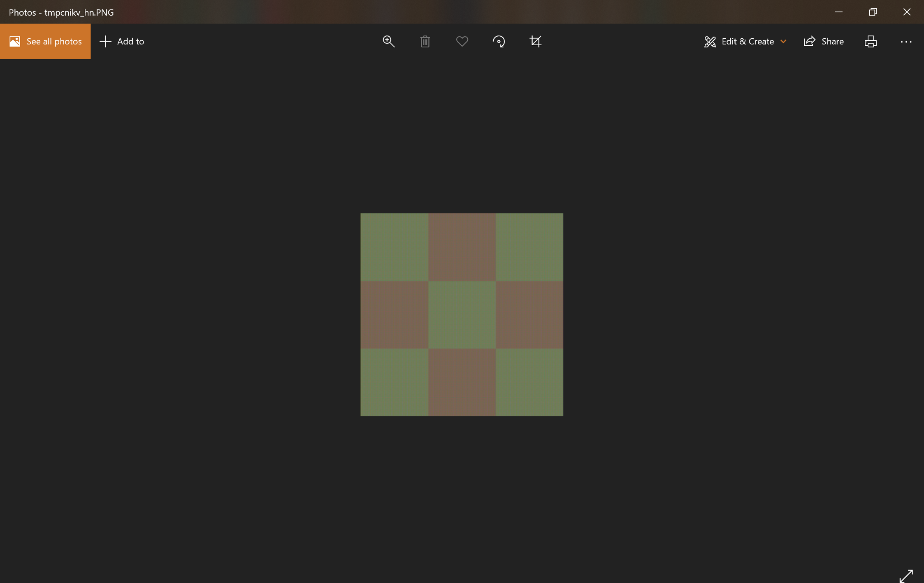
Task: Toggle the heart/favorite visibility
Action: point(462,42)
